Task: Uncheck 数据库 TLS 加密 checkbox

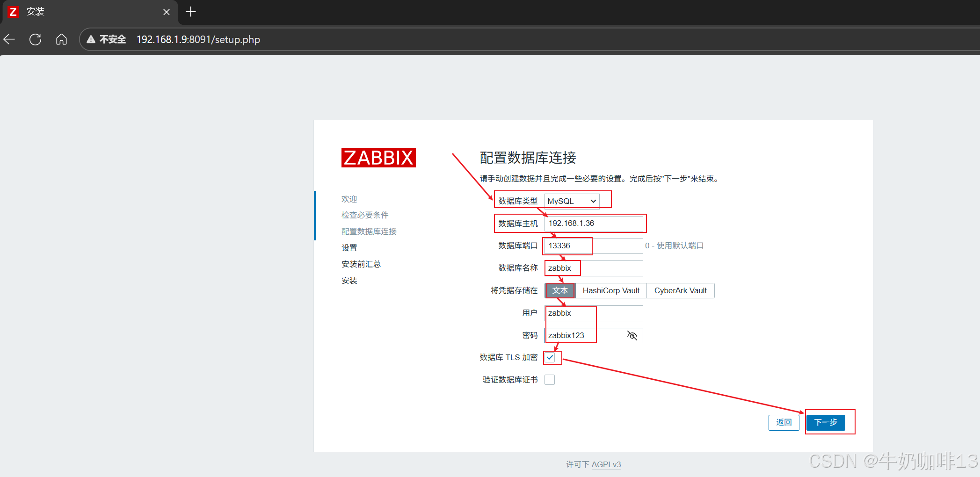Action: tap(550, 357)
